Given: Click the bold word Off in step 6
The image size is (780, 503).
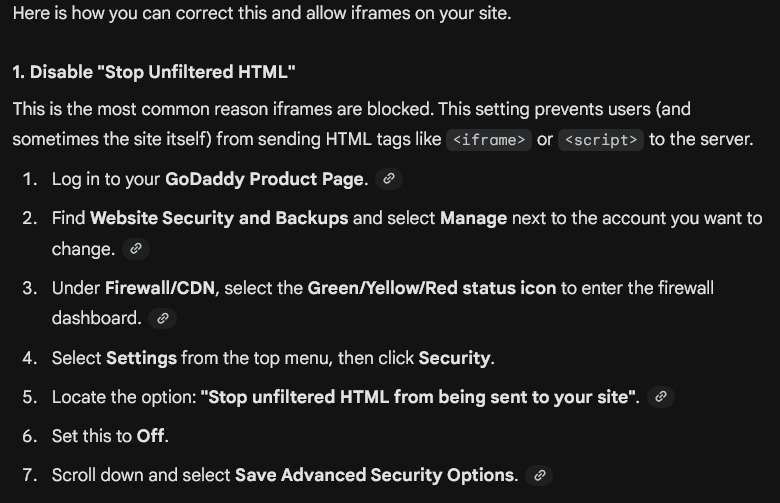Looking at the screenshot, I should [x=152, y=436].
